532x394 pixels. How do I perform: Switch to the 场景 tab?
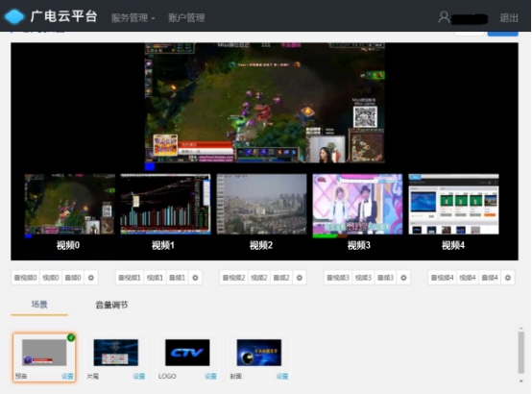pyautogui.click(x=39, y=305)
